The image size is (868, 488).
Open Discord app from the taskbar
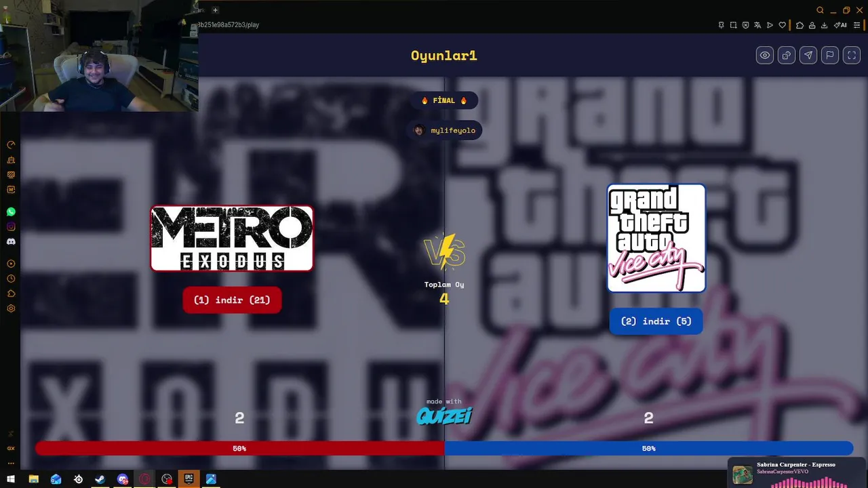pyautogui.click(x=122, y=479)
